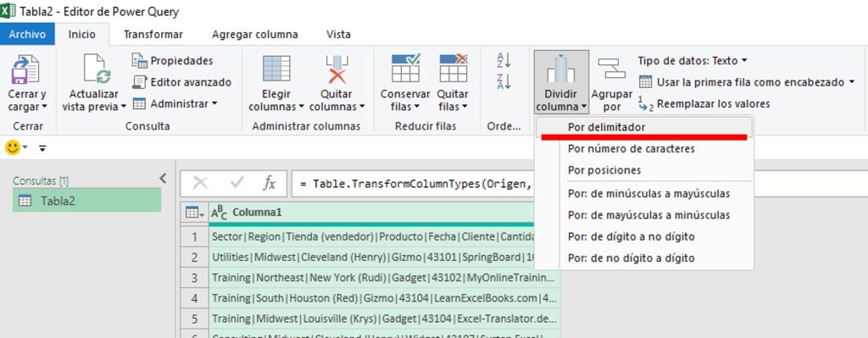Click the Dividir columna icon
The image size is (868, 338).
point(561,69)
